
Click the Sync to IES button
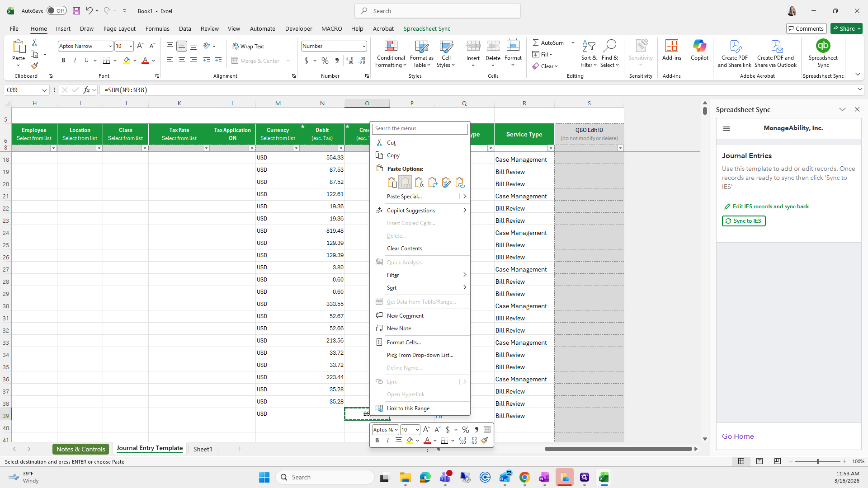743,221
